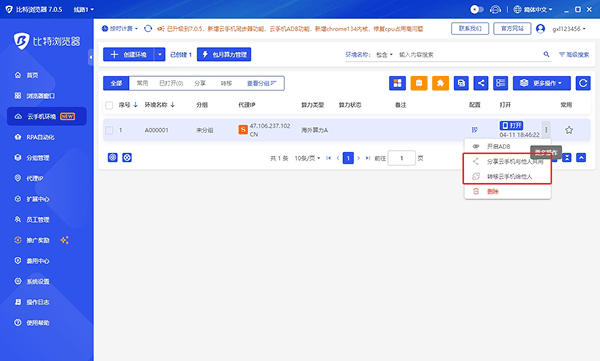Click the 包月算力管理 button
This screenshot has height=361, width=600.
click(224, 54)
